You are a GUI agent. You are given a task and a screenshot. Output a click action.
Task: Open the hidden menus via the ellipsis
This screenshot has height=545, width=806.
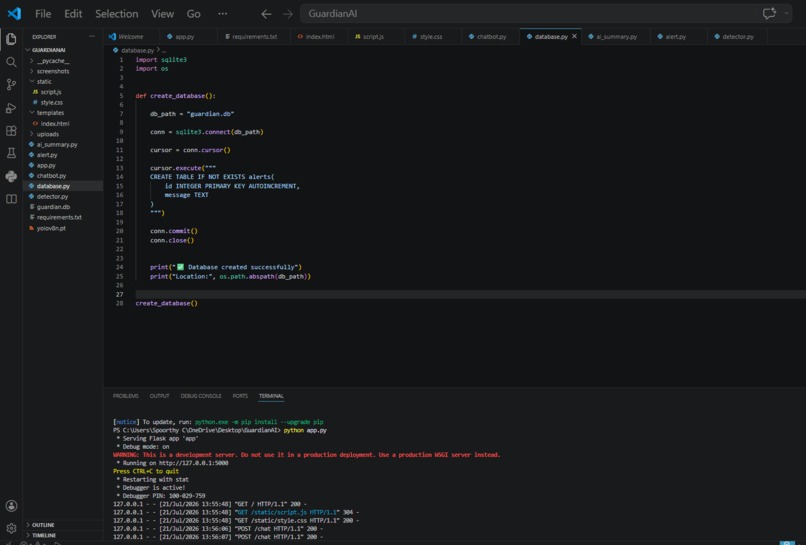223,13
